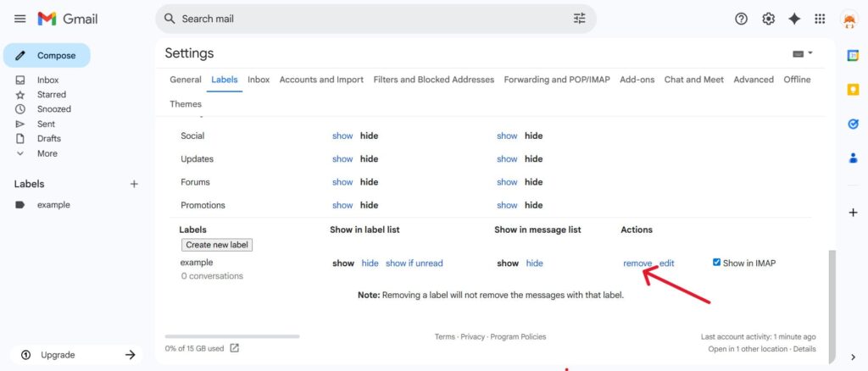Screen dimensions: 868x371
Task: Set Social to hide in label list
Action: coord(369,136)
